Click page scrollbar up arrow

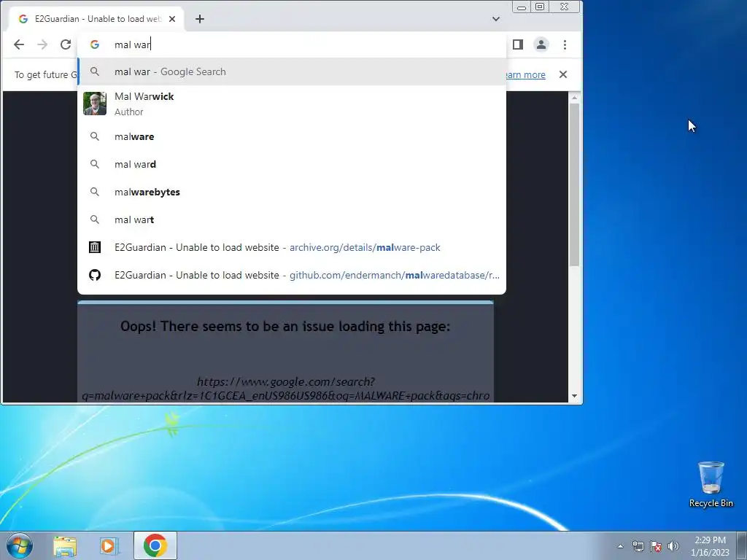[574, 98]
